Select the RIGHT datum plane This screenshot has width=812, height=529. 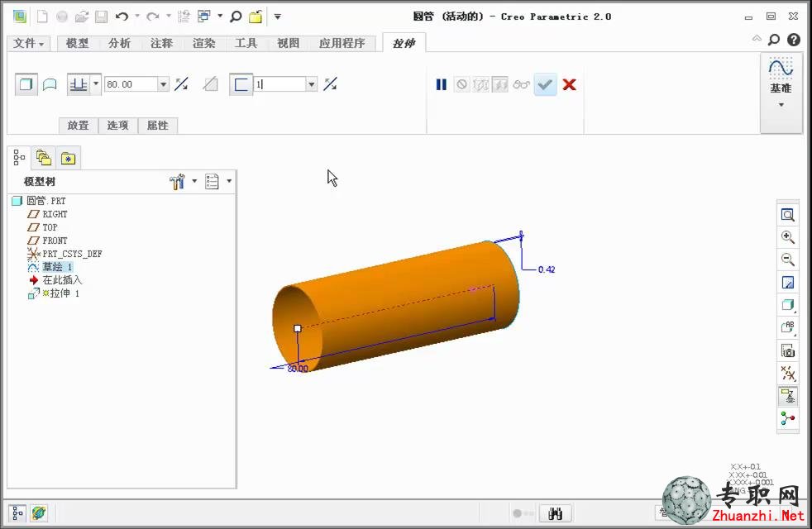click(x=48, y=214)
